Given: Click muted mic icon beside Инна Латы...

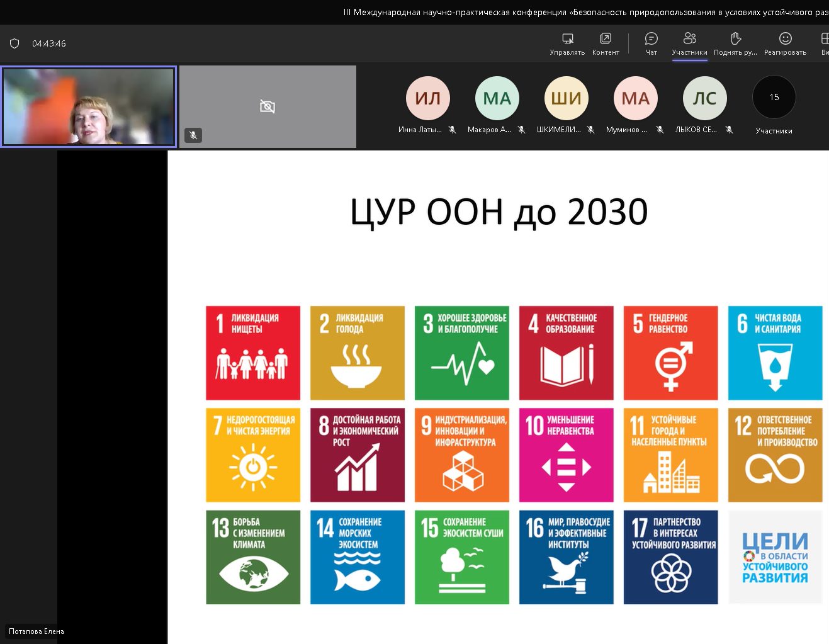Looking at the screenshot, I should tap(452, 130).
